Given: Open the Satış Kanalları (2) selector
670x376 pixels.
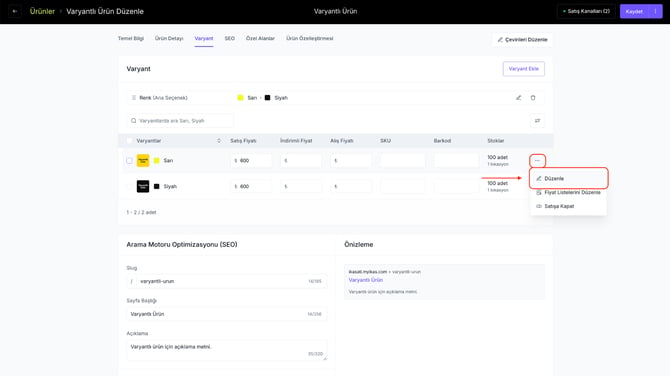Looking at the screenshot, I should point(586,11).
